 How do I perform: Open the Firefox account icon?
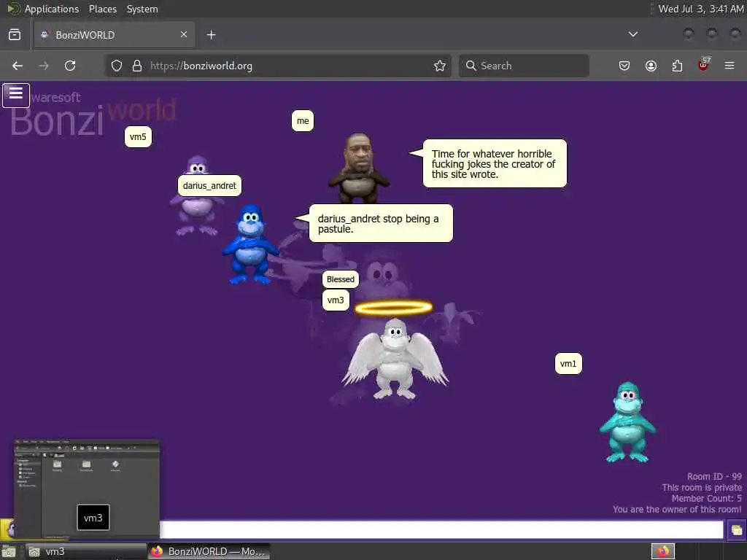[x=651, y=66]
